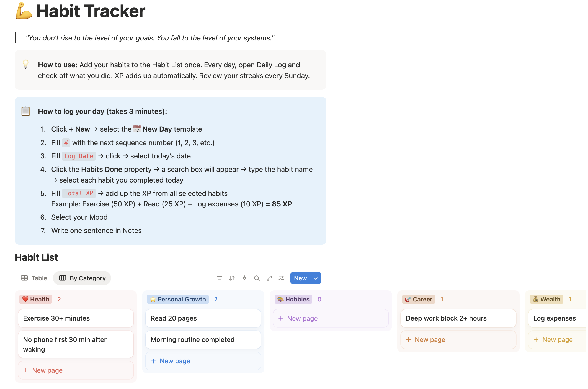The width and height of the screenshot is (588, 389).
Task: Open the automations lightning icon
Action: point(244,278)
